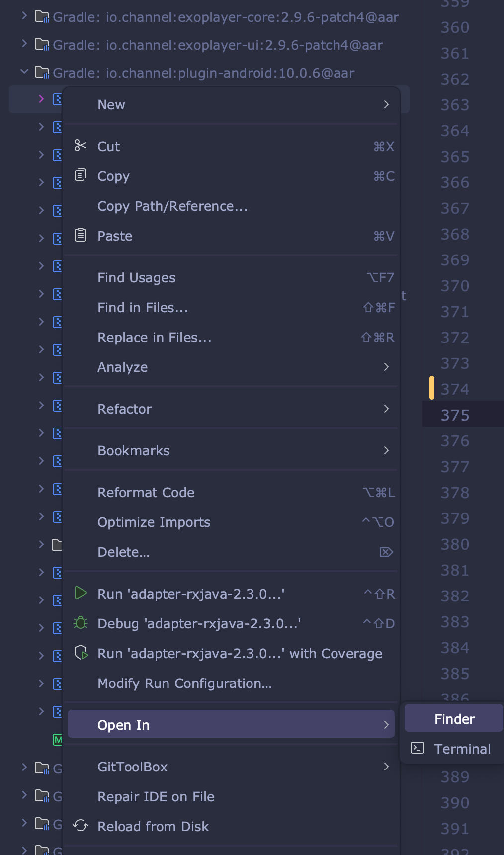Click the green Run triangle icon
This screenshot has height=855, width=504.
[81, 593]
